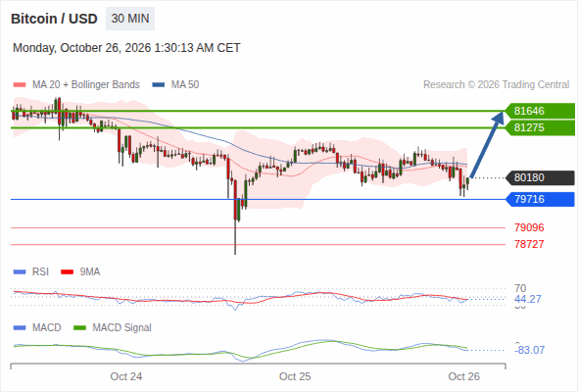This screenshot has width=578, height=392.
Task: Click Research © 2026 Trading Central credit
Action: coord(496,85)
